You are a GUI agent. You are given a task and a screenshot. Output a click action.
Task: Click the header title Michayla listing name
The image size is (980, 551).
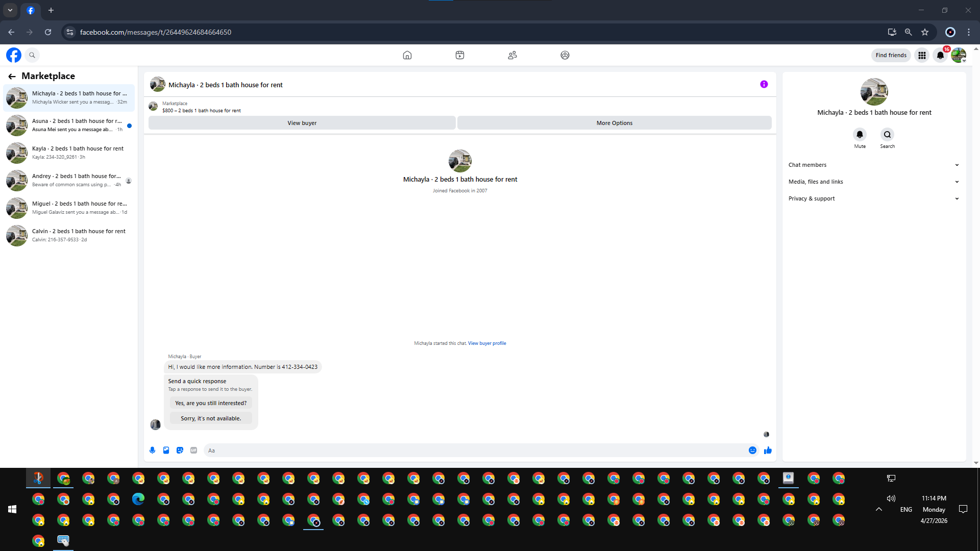pos(226,85)
